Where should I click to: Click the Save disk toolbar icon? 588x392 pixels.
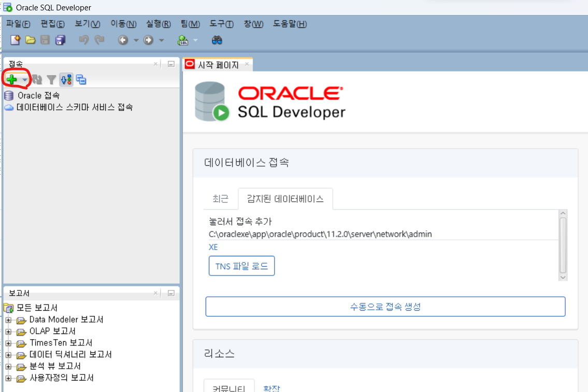pos(45,40)
